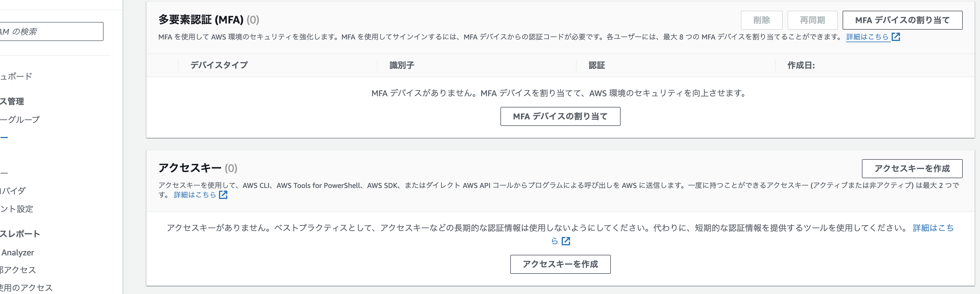Click the 削除 button in the MFA section

[x=762, y=20]
